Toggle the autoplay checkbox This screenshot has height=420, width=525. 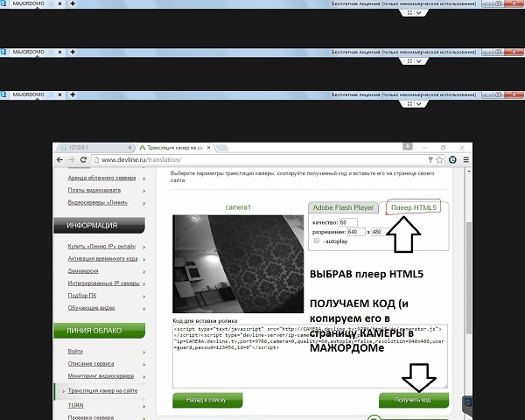(317, 241)
